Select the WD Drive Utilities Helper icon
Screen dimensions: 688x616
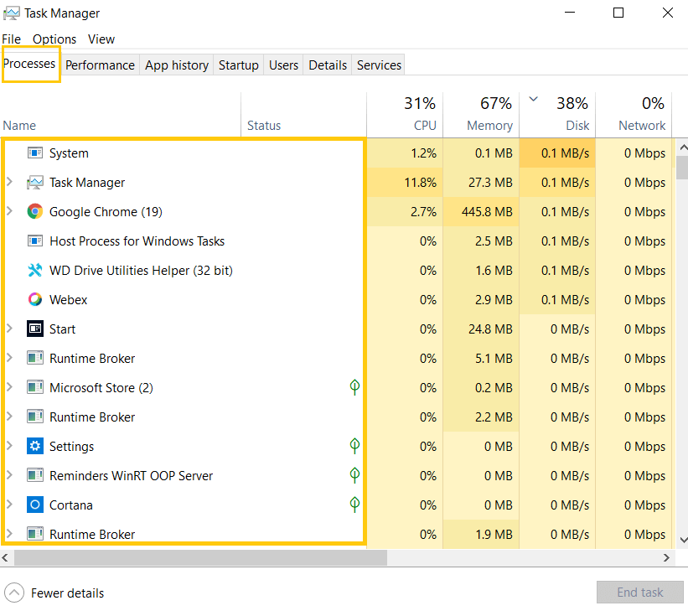[x=34, y=270]
